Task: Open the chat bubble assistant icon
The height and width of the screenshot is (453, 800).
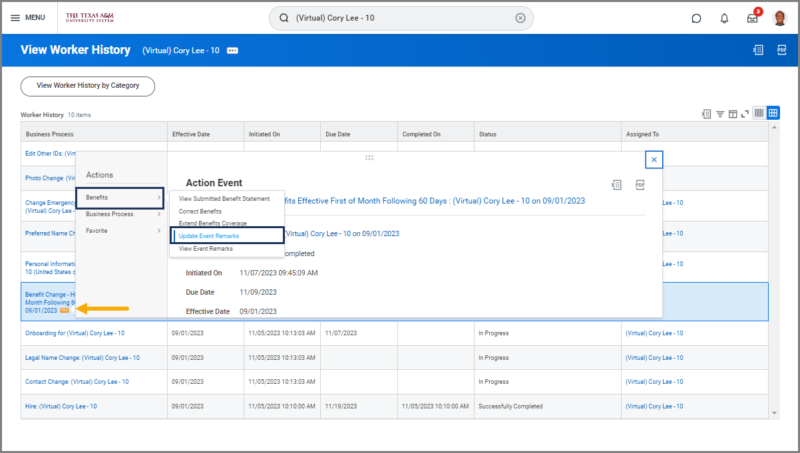Action: point(696,18)
